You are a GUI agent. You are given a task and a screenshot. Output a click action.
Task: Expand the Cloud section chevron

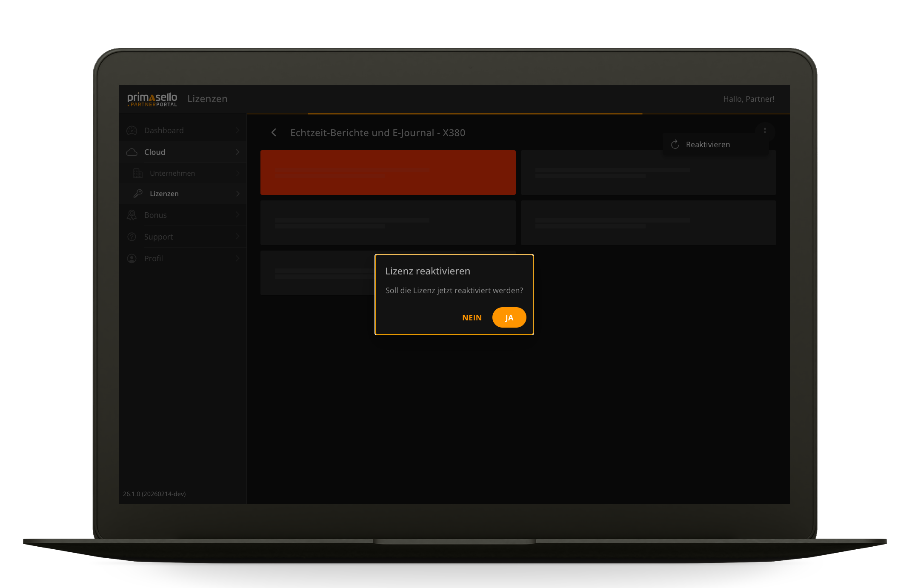[x=237, y=152]
